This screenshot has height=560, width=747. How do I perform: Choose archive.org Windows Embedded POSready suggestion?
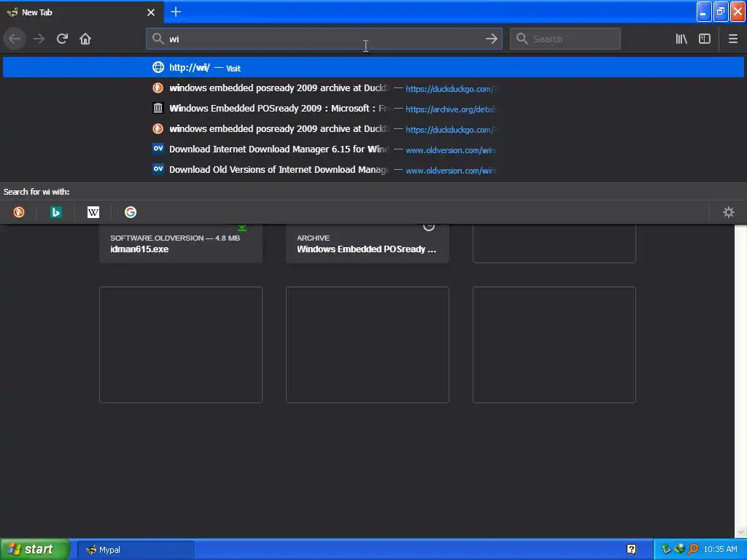click(373, 109)
